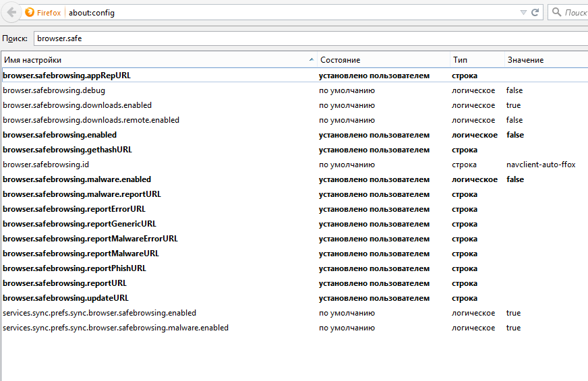Viewport: 588px width, 381px height.
Task: Click true value of services.sync safebrowsing.enabled row
Action: 513,313
